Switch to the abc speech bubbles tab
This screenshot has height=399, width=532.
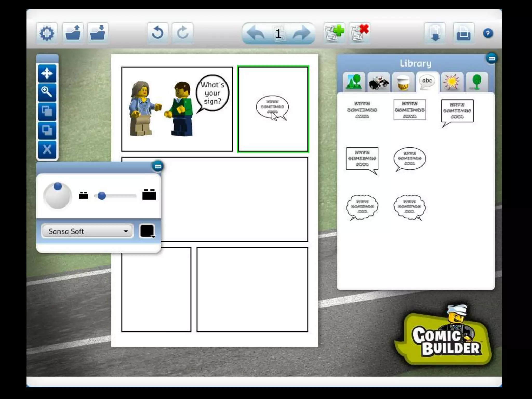coord(427,82)
